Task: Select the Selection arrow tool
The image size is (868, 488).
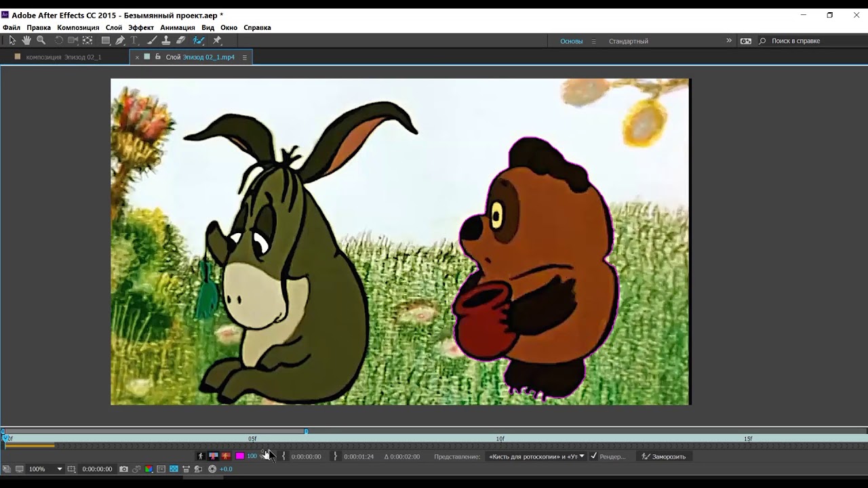Action: pos(12,41)
